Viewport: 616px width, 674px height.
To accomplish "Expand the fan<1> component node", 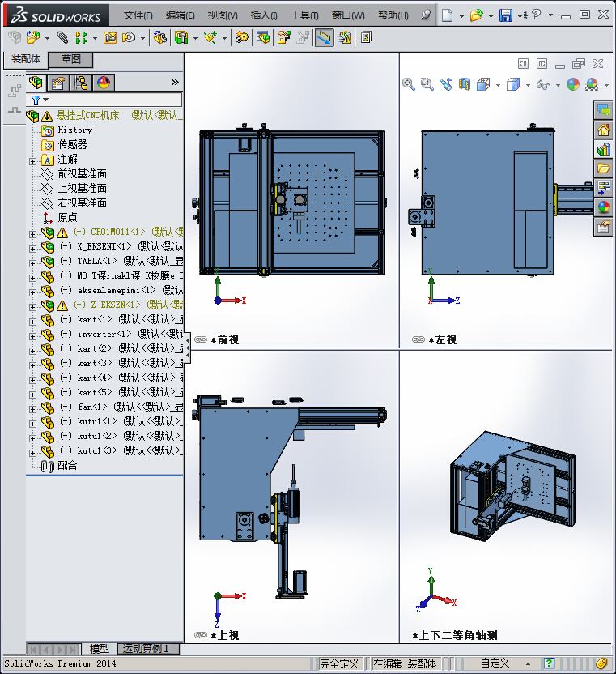I will [x=32, y=409].
